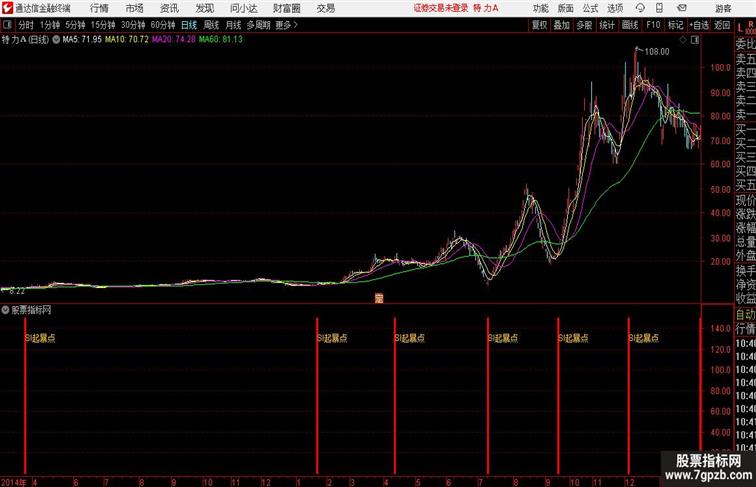The height and width of the screenshot is (487, 756).
Task: Click the red L icon at right
Action: click(x=740, y=28)
